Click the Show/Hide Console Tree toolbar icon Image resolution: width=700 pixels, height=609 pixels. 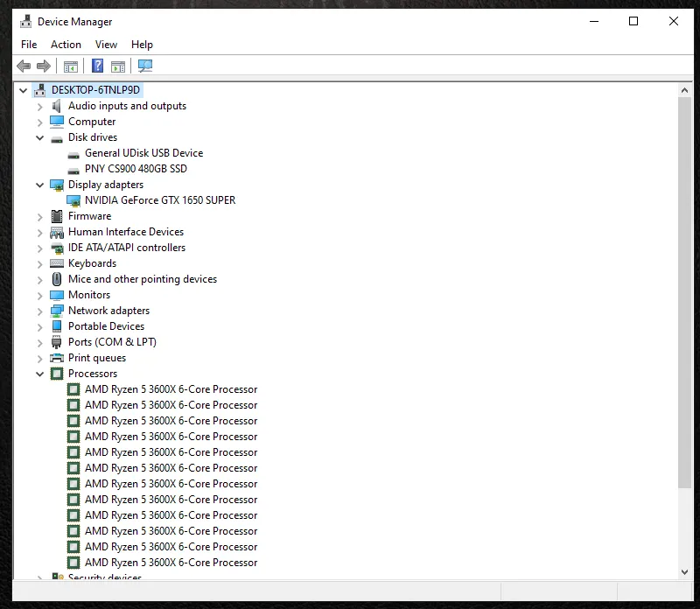click(x=71, y=66)
